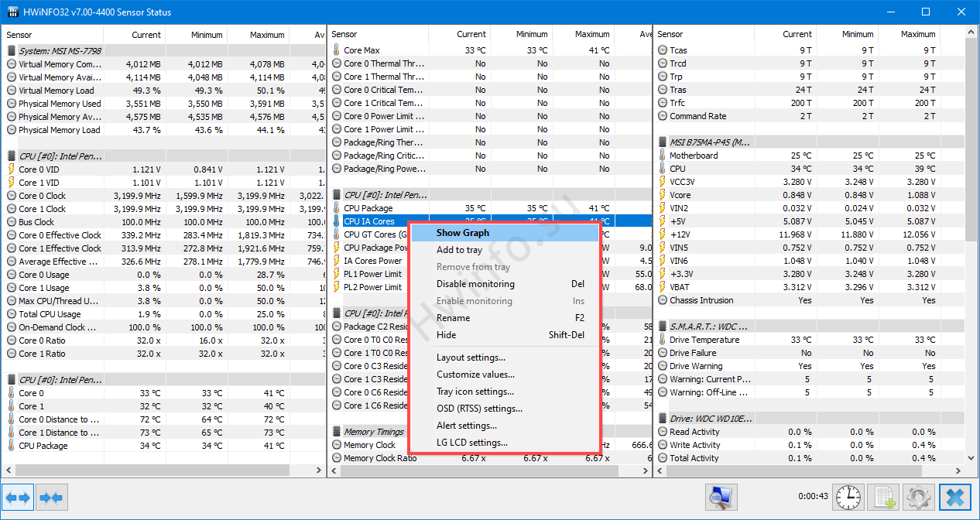Viewport: 980px width, 520px height.
Task: Click the right panel vertical scrollbar
Action: point(971,249)
